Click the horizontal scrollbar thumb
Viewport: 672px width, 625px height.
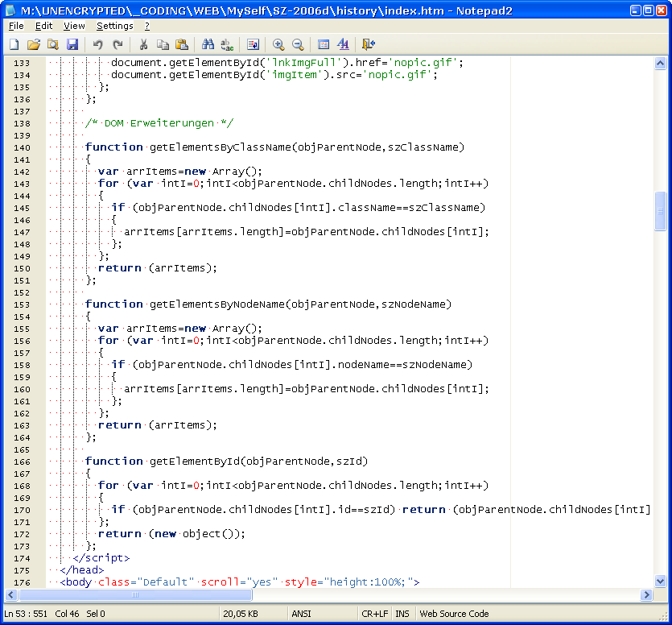click(x=135, y=594)
